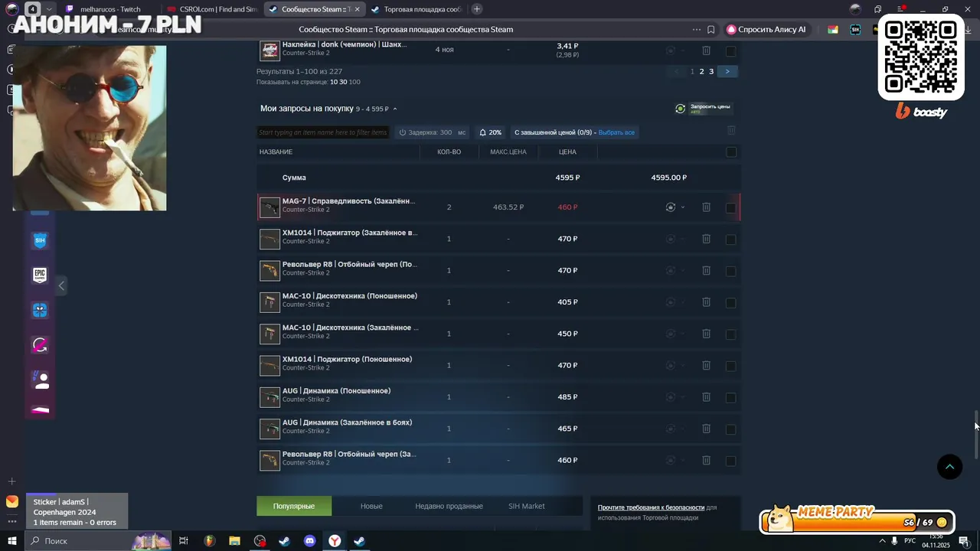Image resolution: width=980 pixels, height=551 pixels.
Task: Open File Explorer from the taskbar
Action: (x=234, y=541)
